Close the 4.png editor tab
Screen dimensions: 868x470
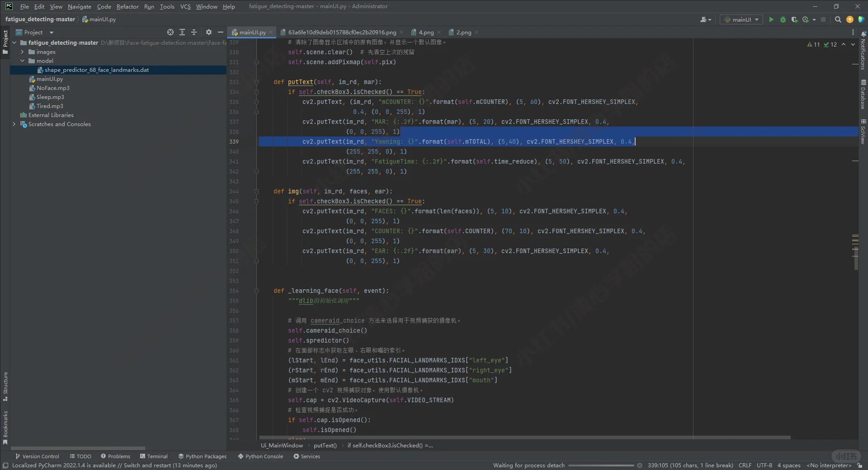tap(439, 32)
